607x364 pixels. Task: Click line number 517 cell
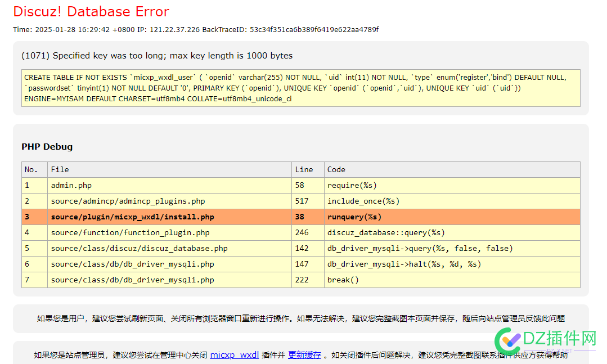[x=308, y=201]
